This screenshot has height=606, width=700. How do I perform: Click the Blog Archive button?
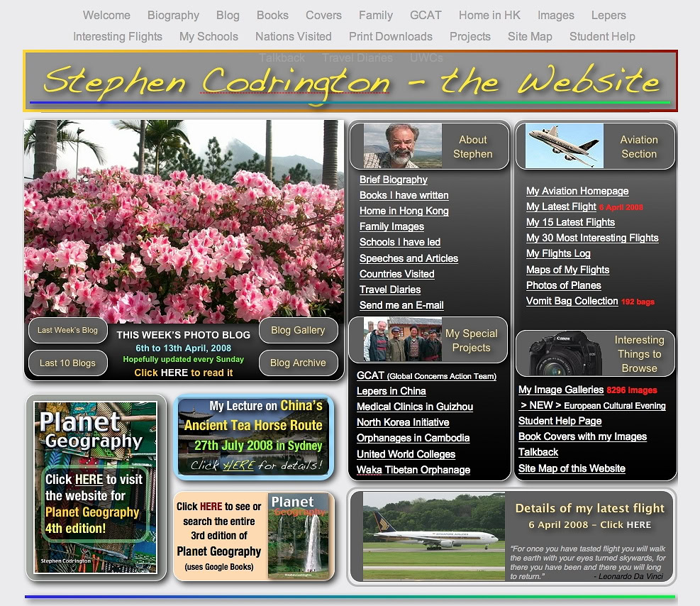[298, 363]
